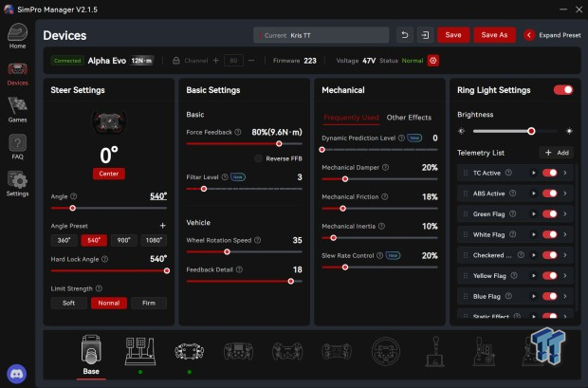Preview the Green Flag light effect

click(533, 213)
